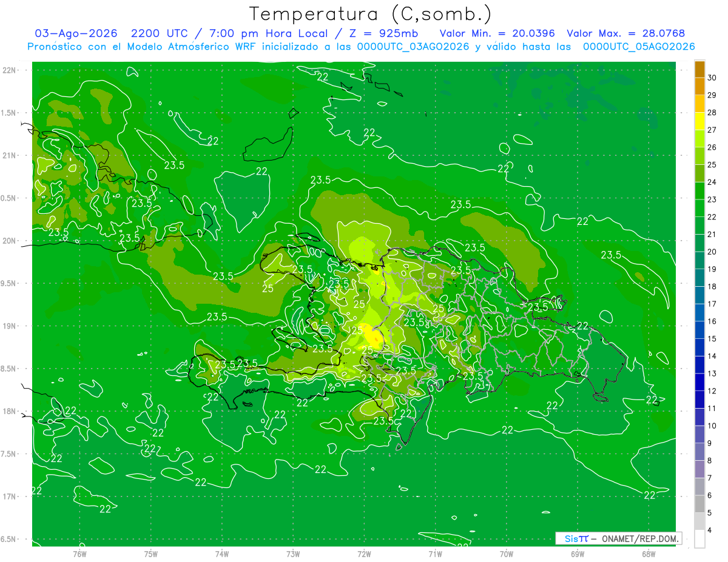Click the "70W" longitude axis label
Image resolution: width=728 pixels, height=562 pixels.
click(507, 554)
